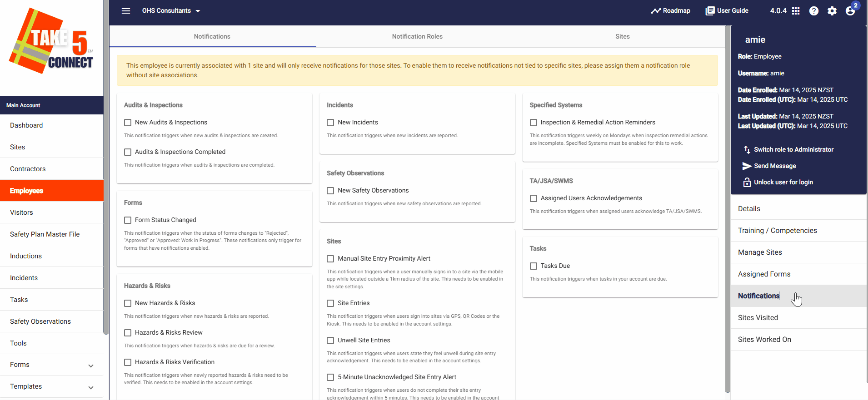Open Visitors in the sidebar
Image resolution: width=868 pixels, height=400 pixels.
point(52,212)
